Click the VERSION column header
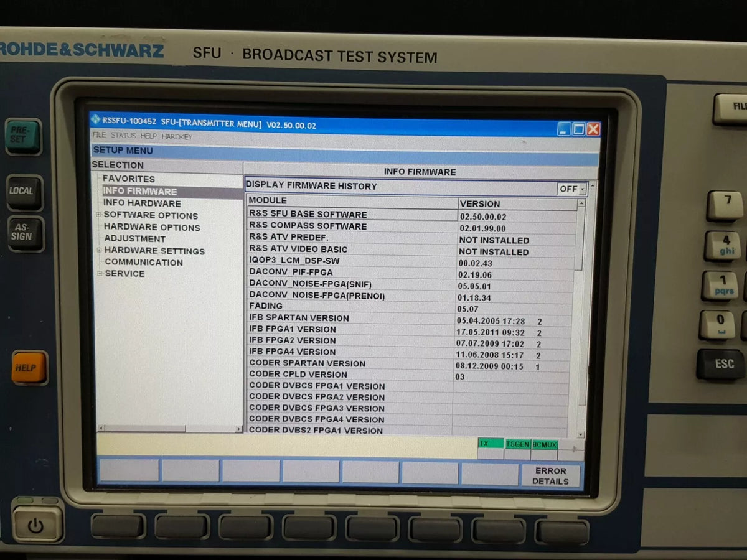 tap(518, 203)
